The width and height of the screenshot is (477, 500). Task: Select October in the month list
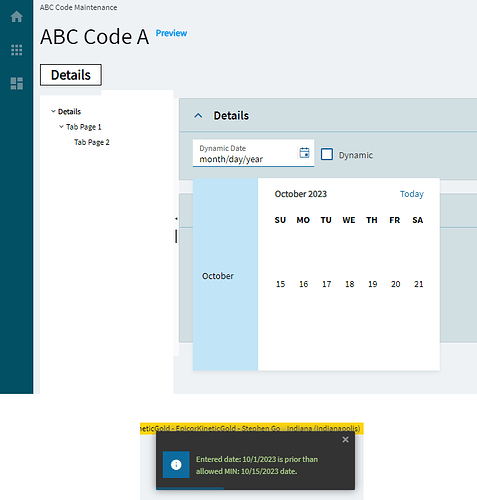pos(218,276)
